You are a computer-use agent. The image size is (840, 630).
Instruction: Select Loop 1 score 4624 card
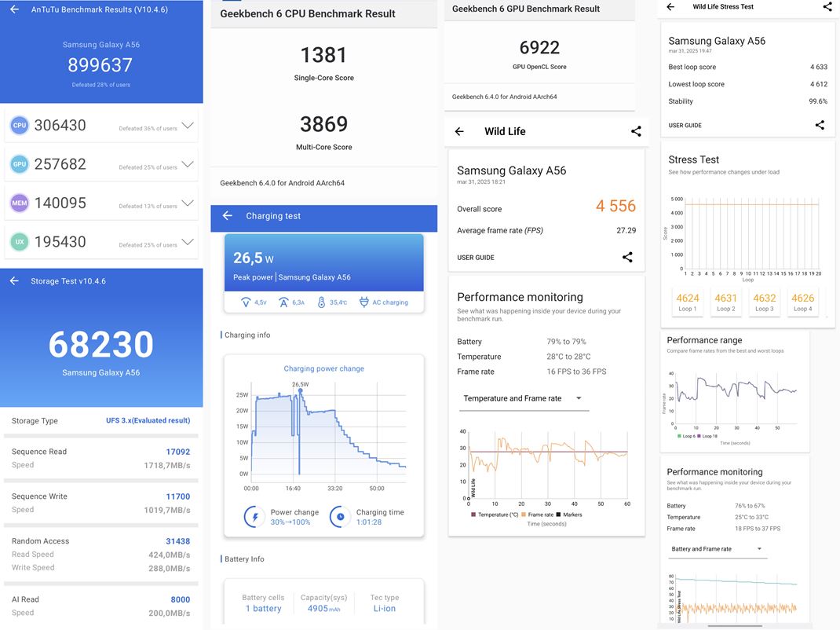(688, 302)
